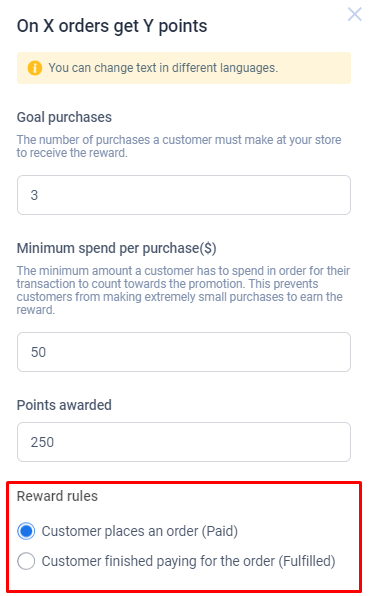The image size is (372, 596).
Task: Place cursor after the value 3
Action: [x=39, y=195]
